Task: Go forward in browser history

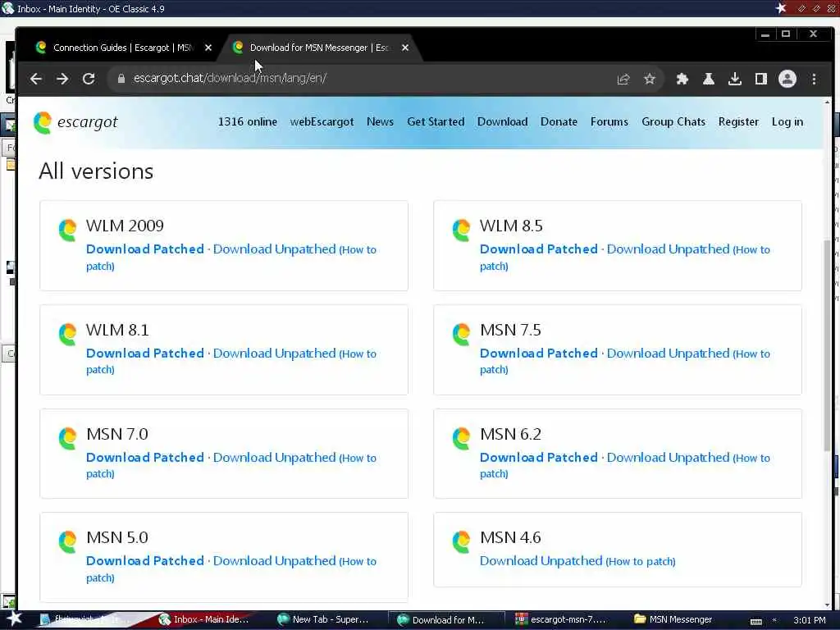Action: [62, 79]
